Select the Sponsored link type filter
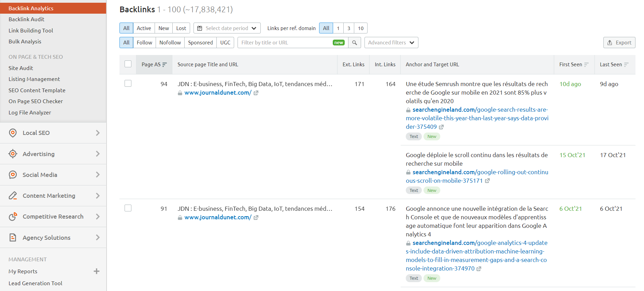This screenshot has width=644, height=291. (200, 43)
